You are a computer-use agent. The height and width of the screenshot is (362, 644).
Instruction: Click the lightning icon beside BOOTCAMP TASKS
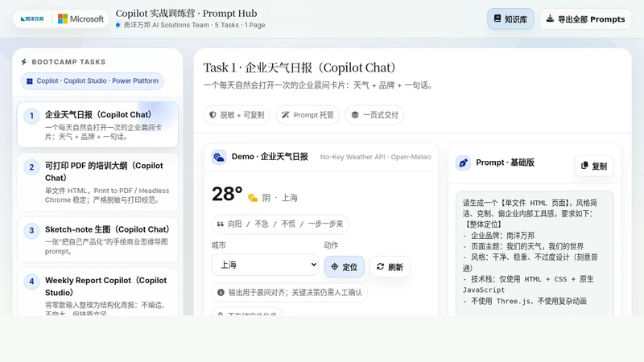(x=24, y=62)
